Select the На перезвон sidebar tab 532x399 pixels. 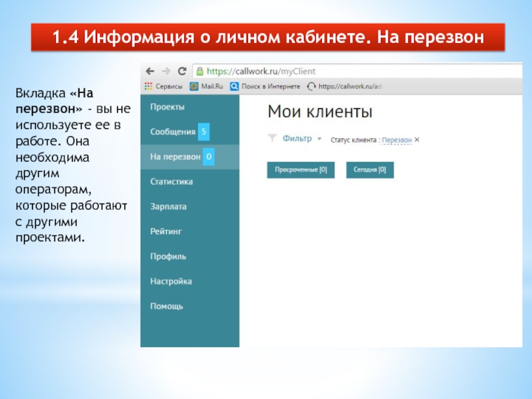(x=175, y=157)
